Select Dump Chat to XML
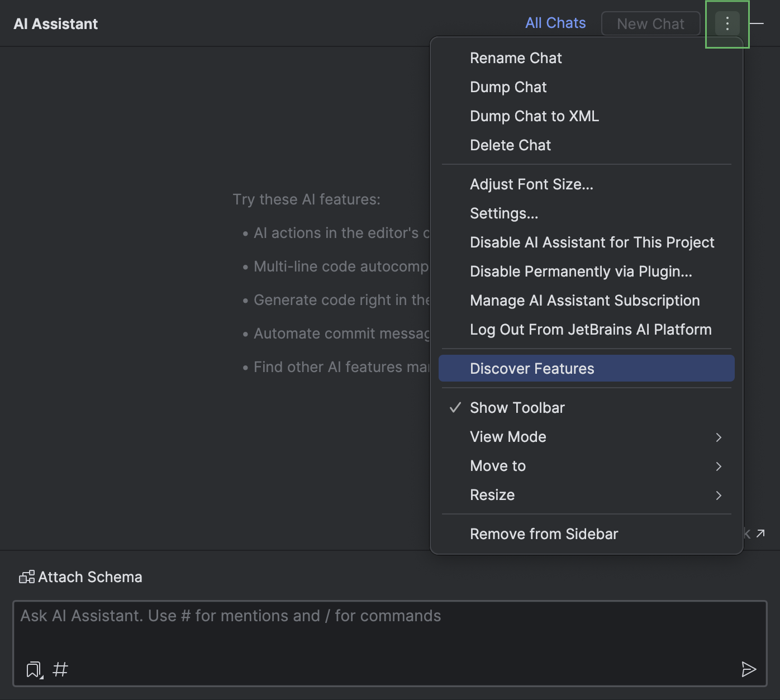This screenshot has height=700, width=780. pos(534,116)
